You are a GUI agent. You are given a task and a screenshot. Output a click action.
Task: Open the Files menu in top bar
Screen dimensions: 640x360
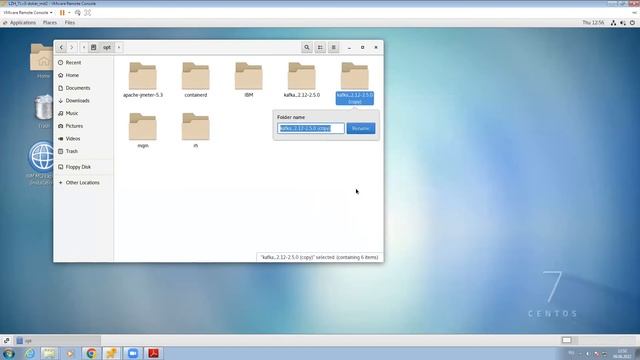coord(70,23)
